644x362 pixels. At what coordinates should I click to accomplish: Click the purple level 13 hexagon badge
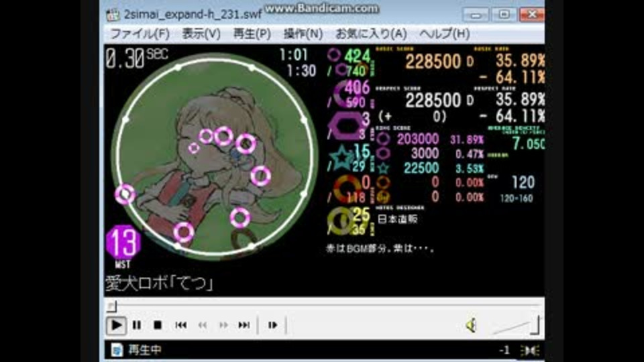coord(123,243)
